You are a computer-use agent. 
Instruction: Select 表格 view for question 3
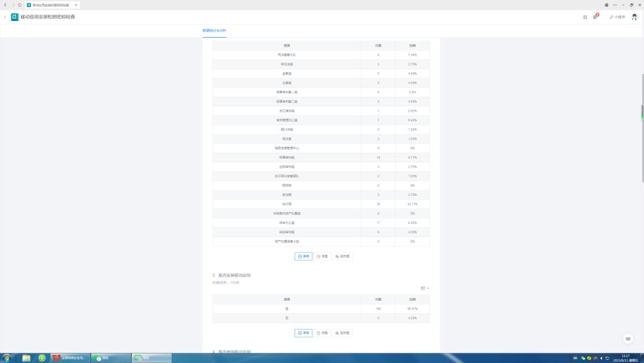point(304,333)
